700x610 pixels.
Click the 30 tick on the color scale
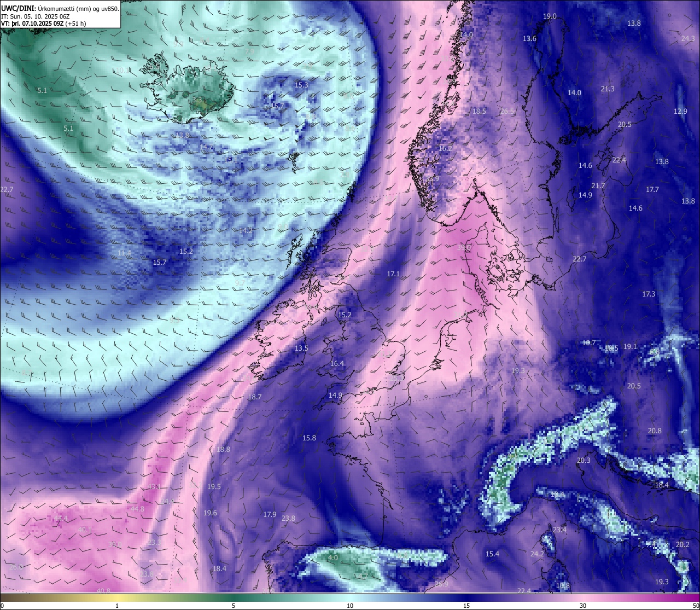[583, 606]
